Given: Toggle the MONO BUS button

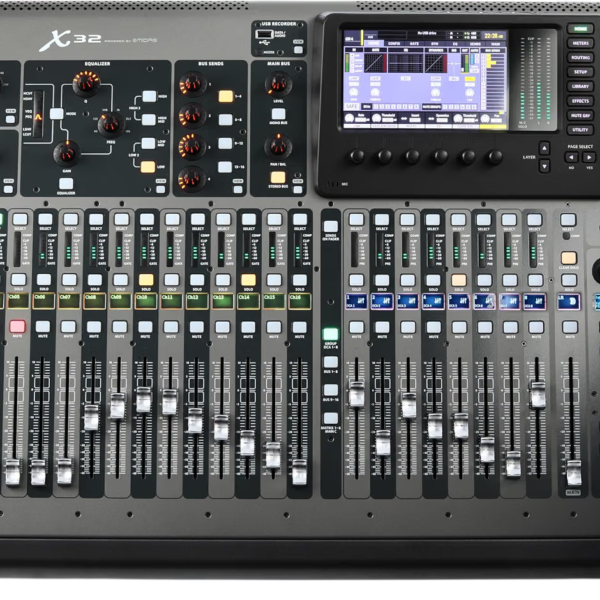Looking at the screenshot, I should [279, 114].
